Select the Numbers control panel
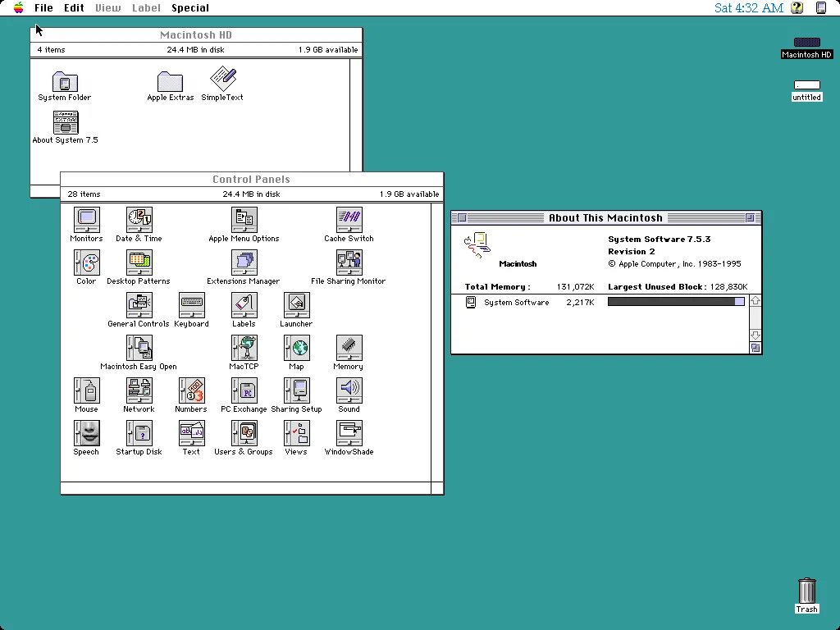This screenshot has width=840, height=630. tap(191, 390)
